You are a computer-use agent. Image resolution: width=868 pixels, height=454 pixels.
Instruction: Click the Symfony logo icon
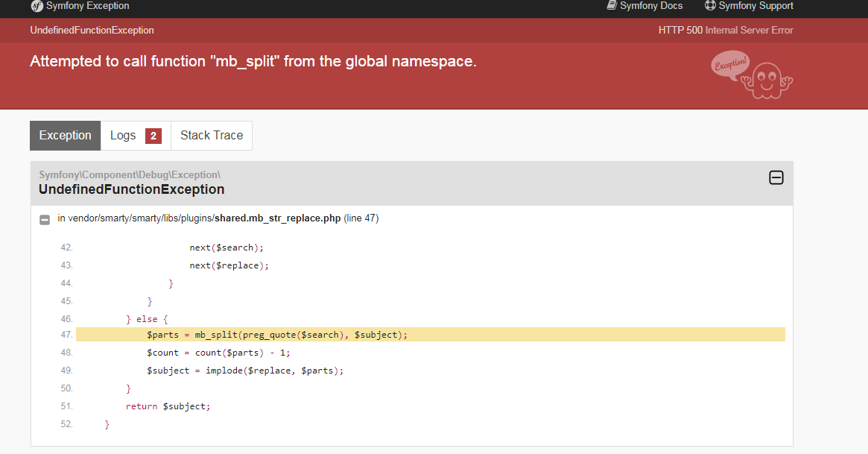[x=37, y=6]
